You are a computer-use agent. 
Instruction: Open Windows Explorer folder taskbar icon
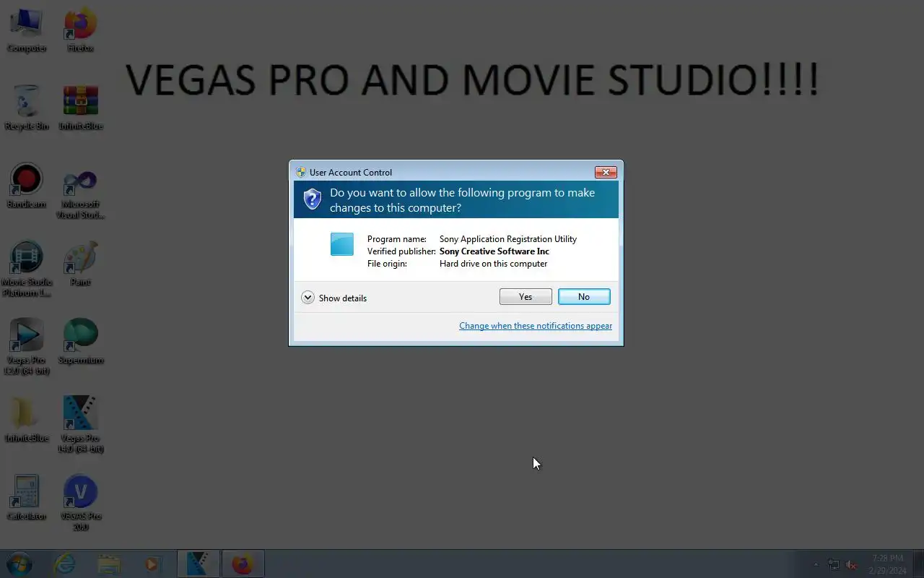[109, 564]
